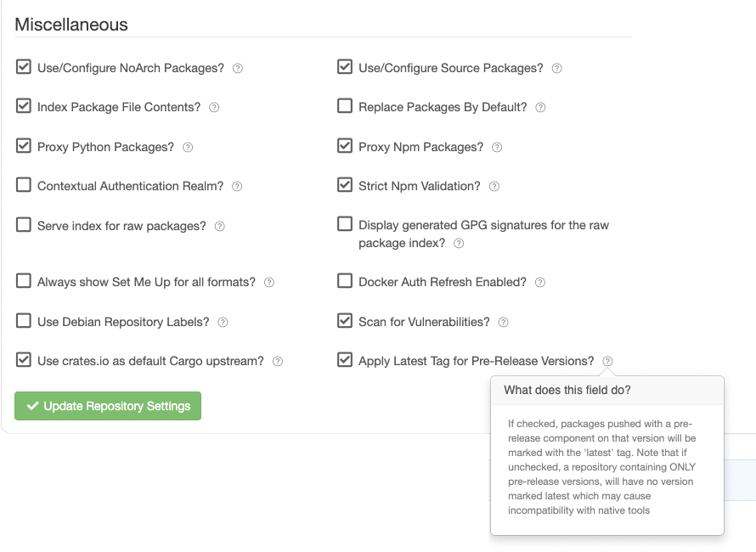Image resolution: width=756 pixels, height=552 pixels.
Task: Click help icon for Apply Latest Tag option
Action: click(x=608, y=362)
